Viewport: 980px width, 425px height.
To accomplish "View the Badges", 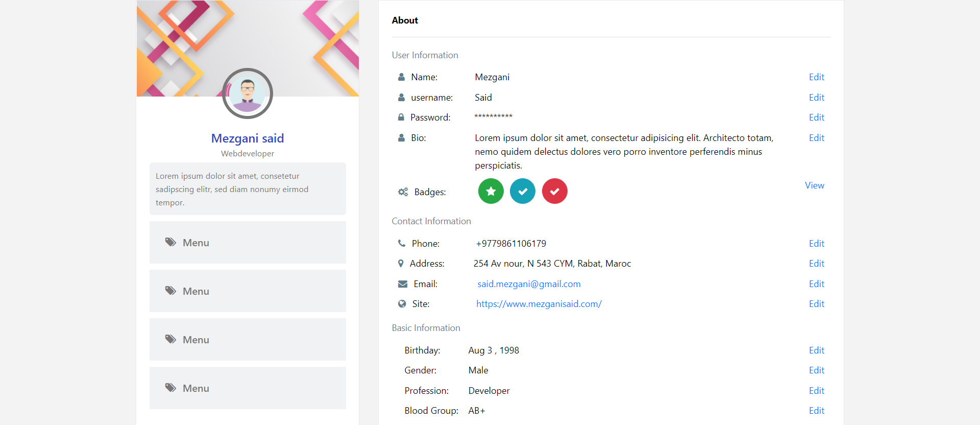I will (815, 185).
